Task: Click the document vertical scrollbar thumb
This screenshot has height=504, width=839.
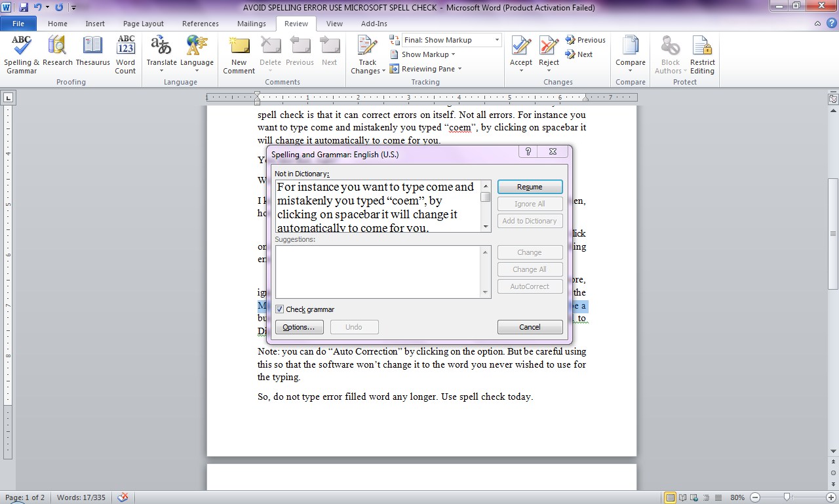Action: point(833,233)
